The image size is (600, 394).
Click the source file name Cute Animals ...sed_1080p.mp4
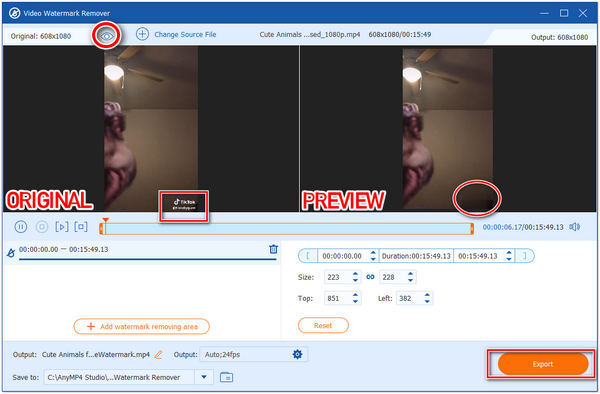pyautogui.click(x=310, y=34)
